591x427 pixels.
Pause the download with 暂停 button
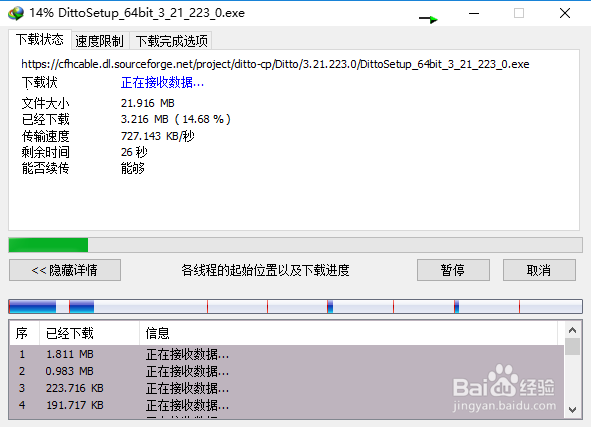(x=453, y=270)
